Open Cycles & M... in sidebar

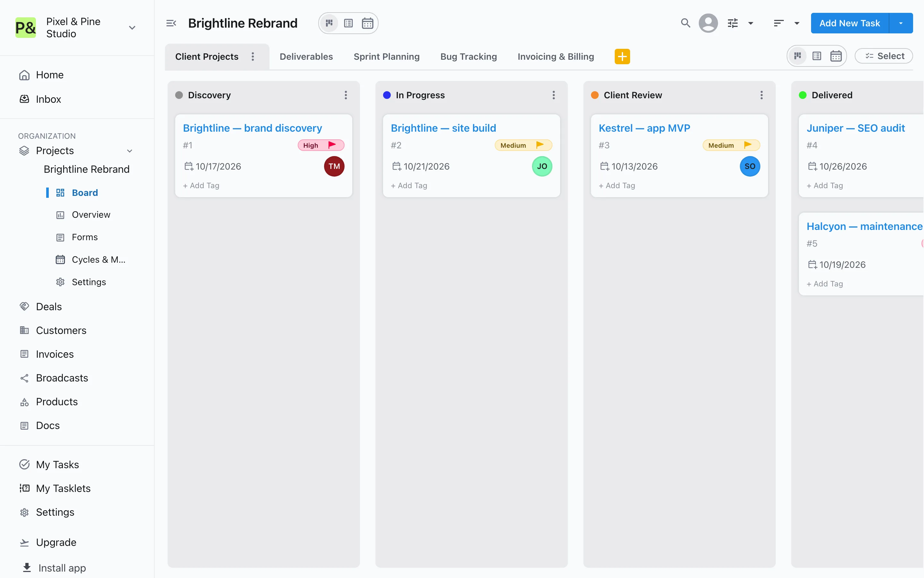(91, 259)
